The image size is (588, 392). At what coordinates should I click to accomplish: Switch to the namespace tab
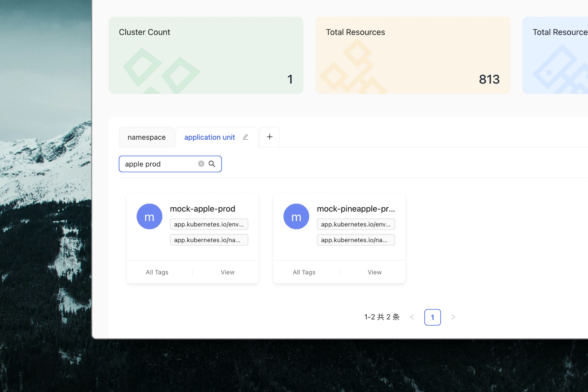pos(147,138)
